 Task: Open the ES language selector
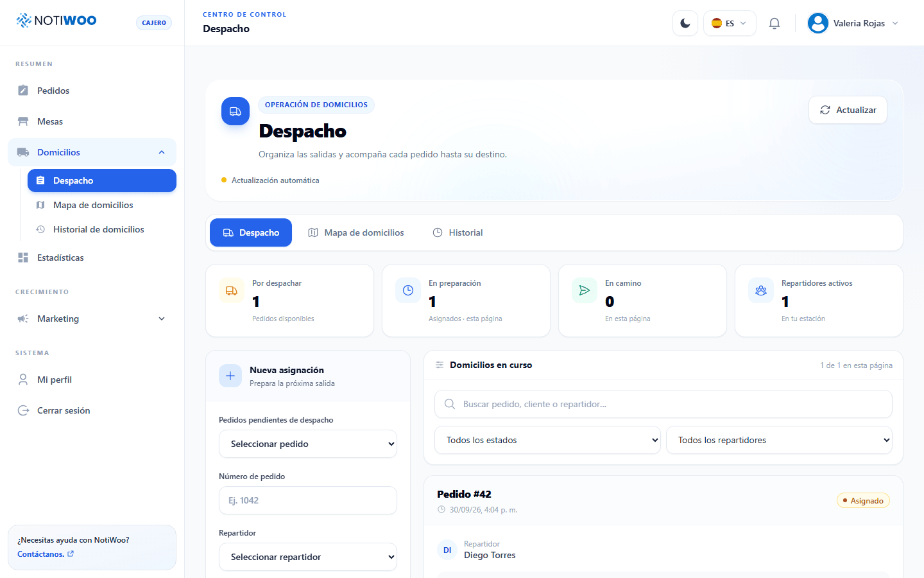pos(730,23)
